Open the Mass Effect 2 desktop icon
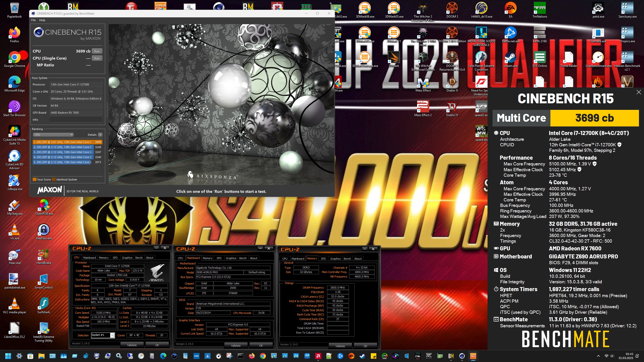This screenshot has width=644, height=362. tap(423, 109)
